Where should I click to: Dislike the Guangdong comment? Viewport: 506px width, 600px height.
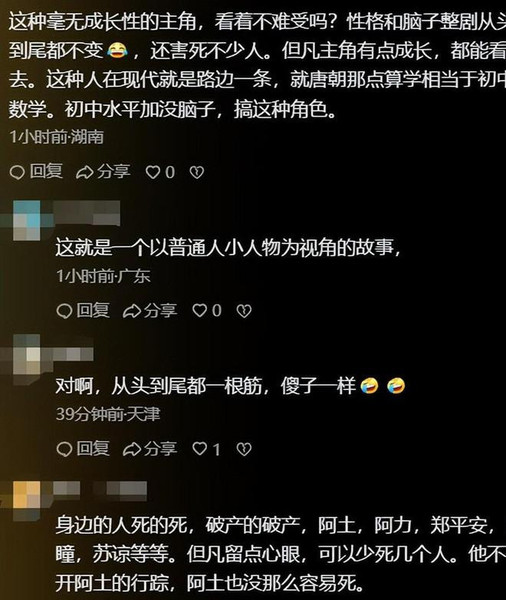[x=244, y=311]
